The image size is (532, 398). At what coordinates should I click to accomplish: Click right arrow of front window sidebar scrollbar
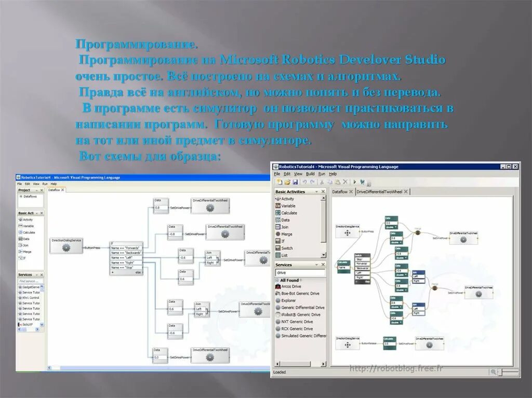point(323,364)
